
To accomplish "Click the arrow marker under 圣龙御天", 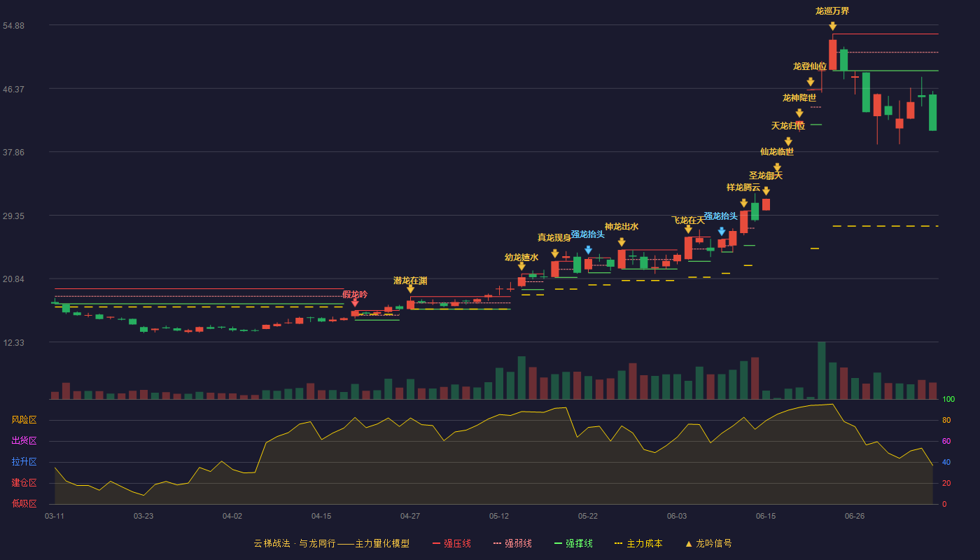I will (x=766, y=190).
